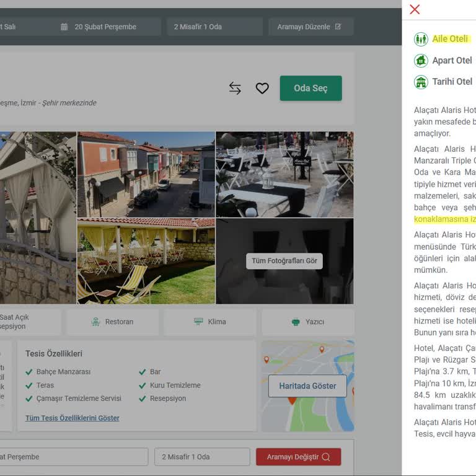This screenshot has height=476, width=476.
Task: Click Tüm Fotoğrafları Gör button
Action: coord(284,261)
